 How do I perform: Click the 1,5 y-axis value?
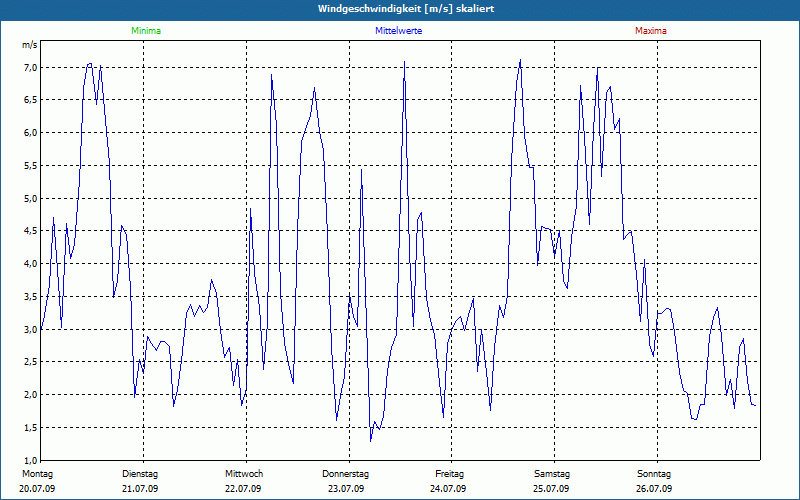(30, 428)
